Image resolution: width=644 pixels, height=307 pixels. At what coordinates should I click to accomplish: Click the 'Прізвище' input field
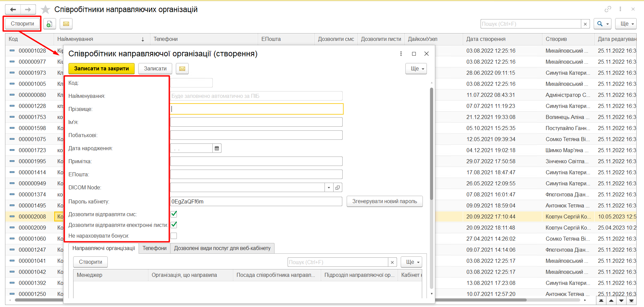click(x=256, y=109)
